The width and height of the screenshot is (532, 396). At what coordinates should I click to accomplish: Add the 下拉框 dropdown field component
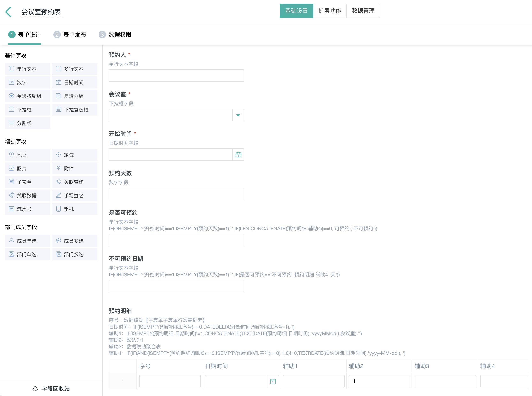[x=27, y=110]
